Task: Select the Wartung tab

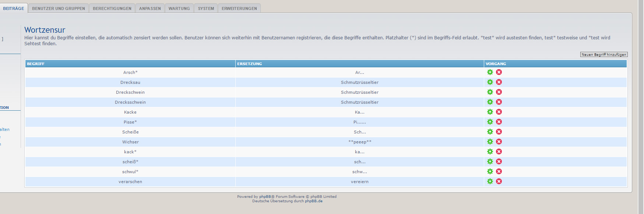Action: (179, 8)
